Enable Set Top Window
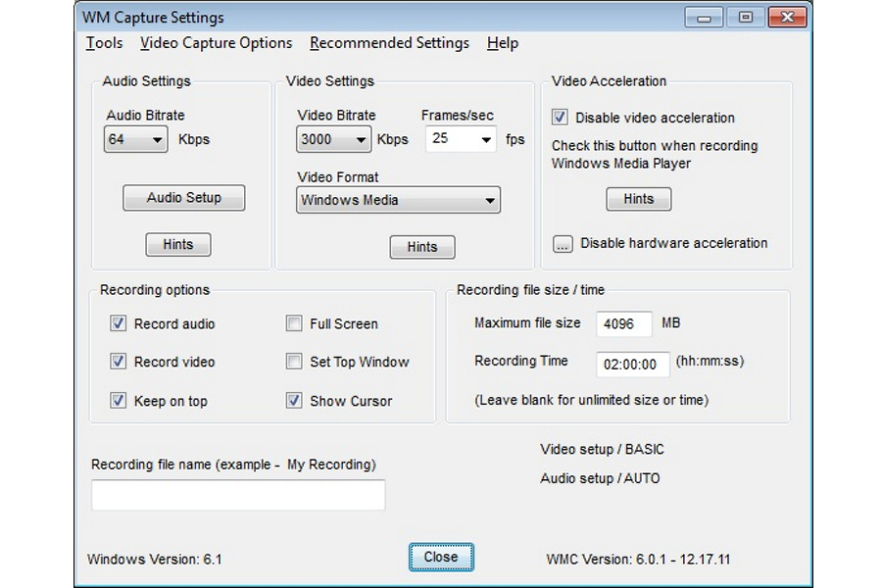Image resolution: width=882 pixels, height=588 pixels. (294, 362)
